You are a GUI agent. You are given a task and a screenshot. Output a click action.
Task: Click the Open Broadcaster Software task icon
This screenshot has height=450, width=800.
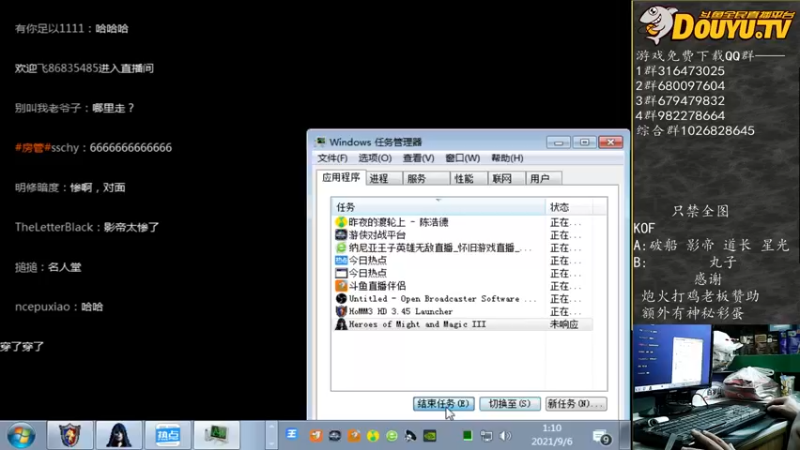(x=341, y=298)
